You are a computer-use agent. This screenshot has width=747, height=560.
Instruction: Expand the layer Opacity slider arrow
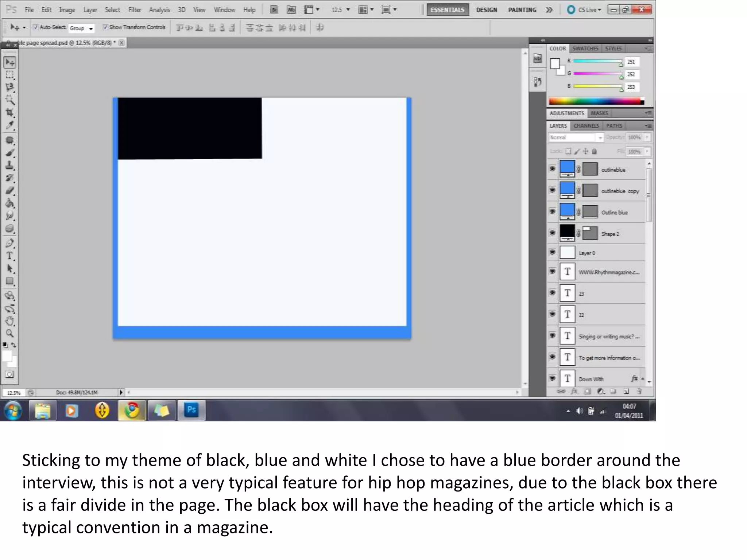click(647, 137)
